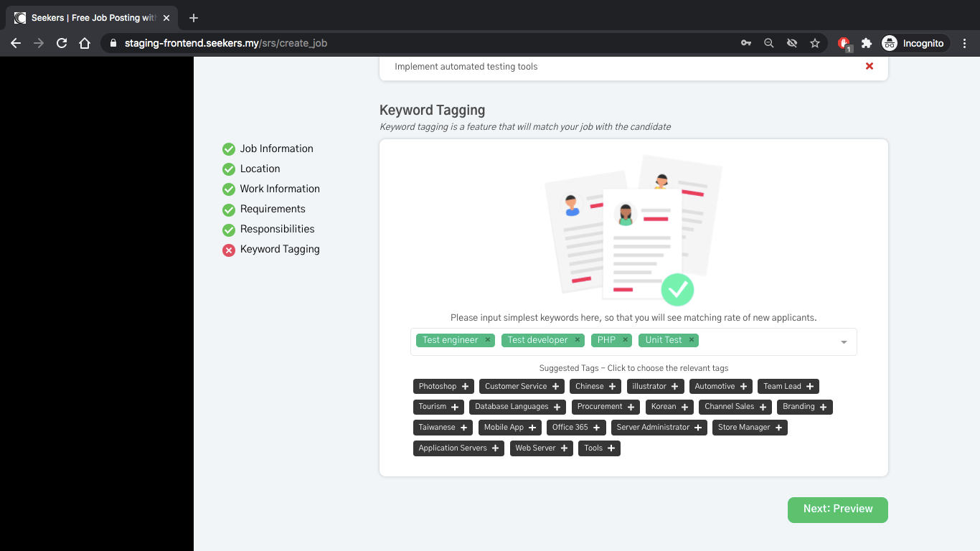Click the resume illustration image
This screenshot has height=551, width=980.
click(633, 231)
